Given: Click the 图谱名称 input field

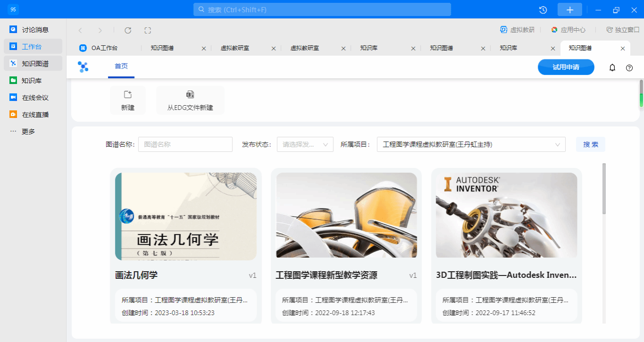Looking at the screenshot, I should (x=185, y=144).
